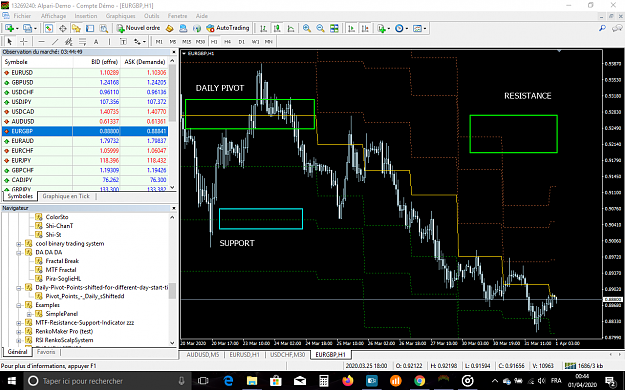Click the Nouvel ordre button
The height and width of the screenshot is (390, 625).
point(138,28)
